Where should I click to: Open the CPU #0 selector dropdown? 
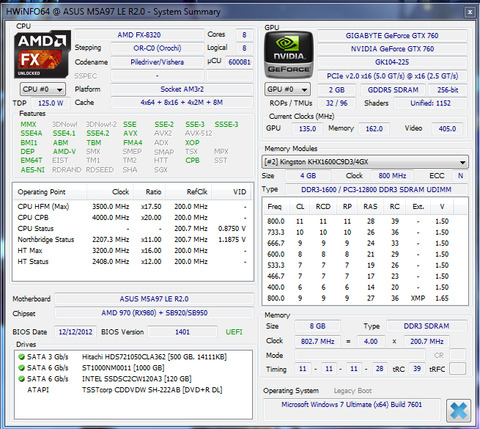coord(43,89)
